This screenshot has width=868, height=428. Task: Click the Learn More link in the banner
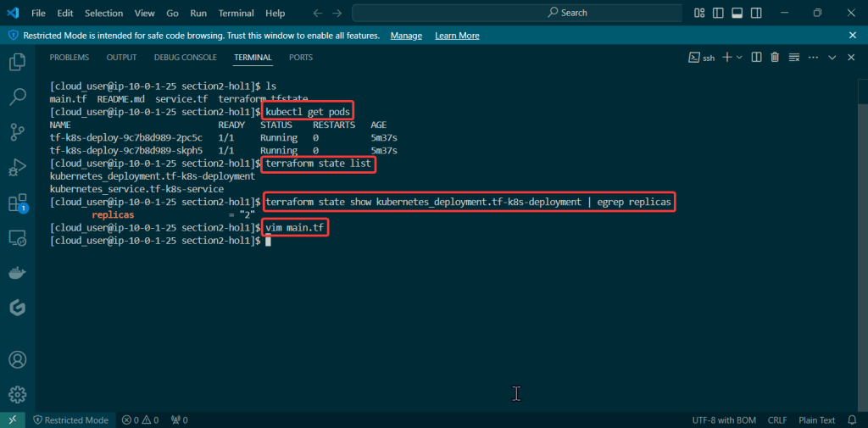tap(457, 36)
